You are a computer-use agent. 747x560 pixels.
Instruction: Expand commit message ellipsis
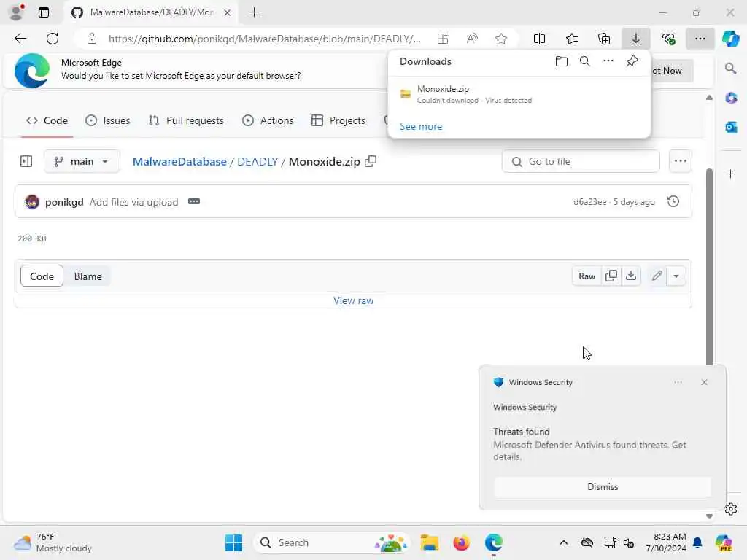pyautogui.click(x=194, y=201)
